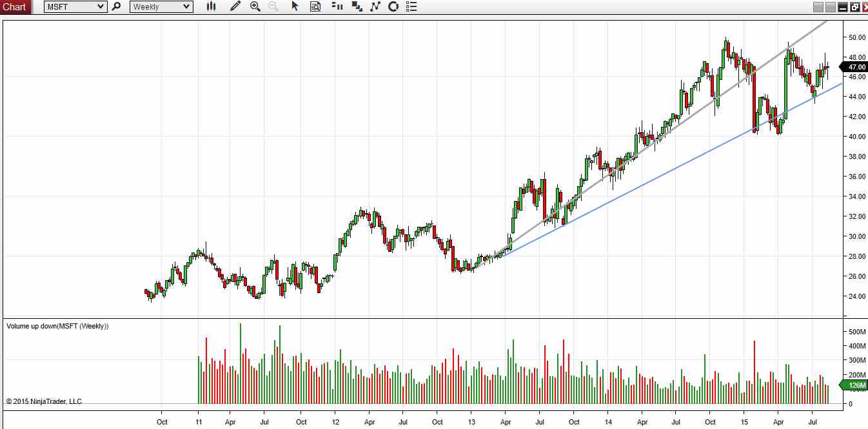Viewport: 868px width, 429px height.
Task: Open the Indicators squares icon
Action: click(357, 6)
